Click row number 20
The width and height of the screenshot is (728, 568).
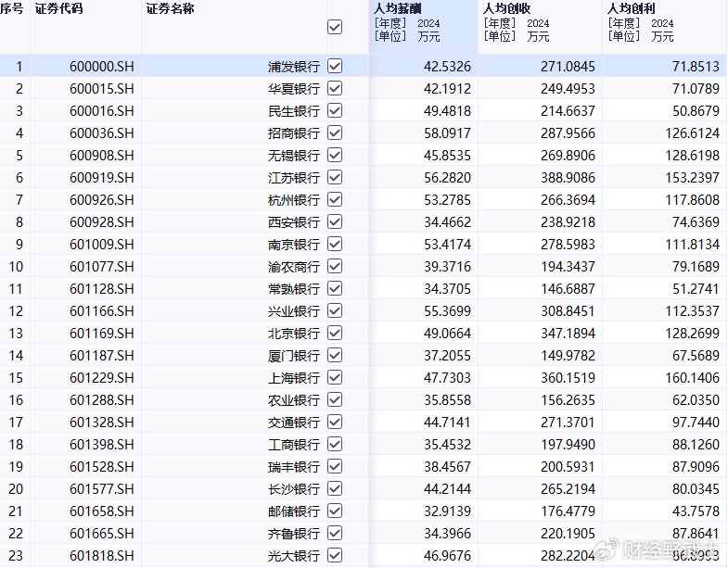pos(16,489)
